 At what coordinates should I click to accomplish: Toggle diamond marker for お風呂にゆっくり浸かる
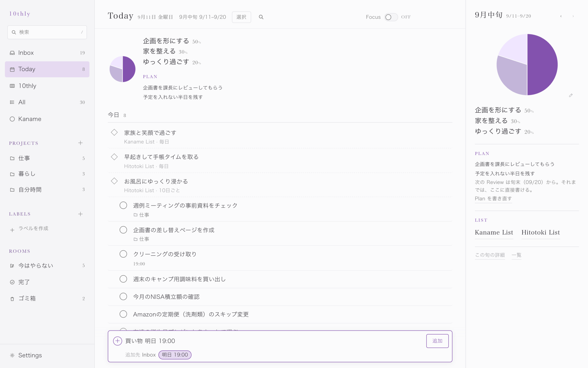114,181
